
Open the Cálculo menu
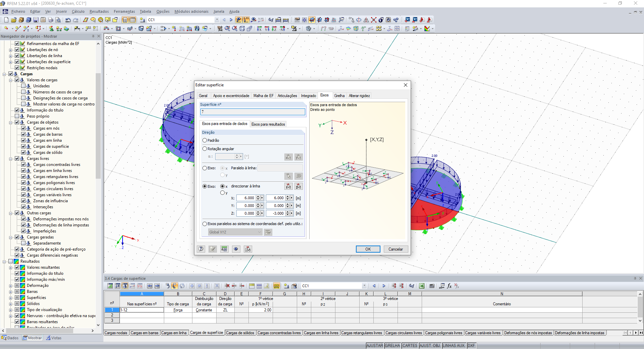(78, 11)
